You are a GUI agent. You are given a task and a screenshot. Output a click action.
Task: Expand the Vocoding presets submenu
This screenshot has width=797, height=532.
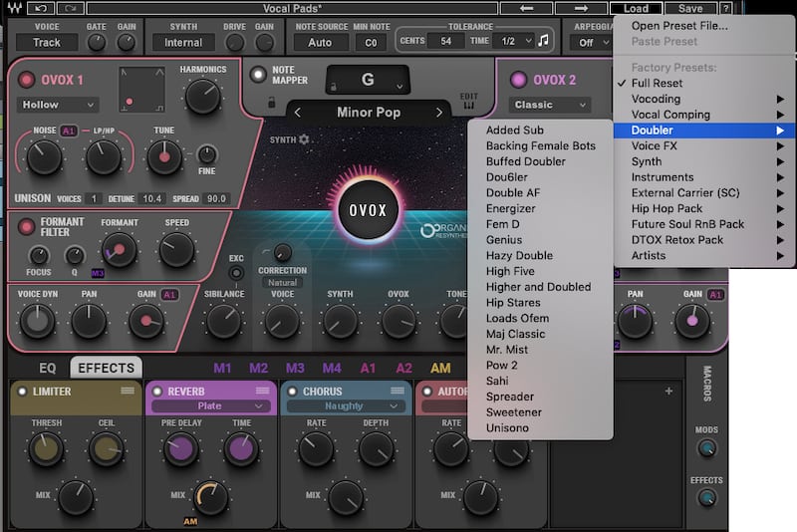click(x=704, y=99)
